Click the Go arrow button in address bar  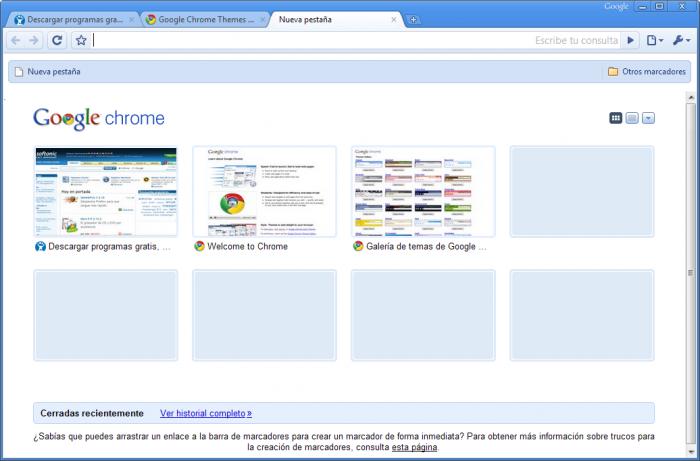pos(630,41)
